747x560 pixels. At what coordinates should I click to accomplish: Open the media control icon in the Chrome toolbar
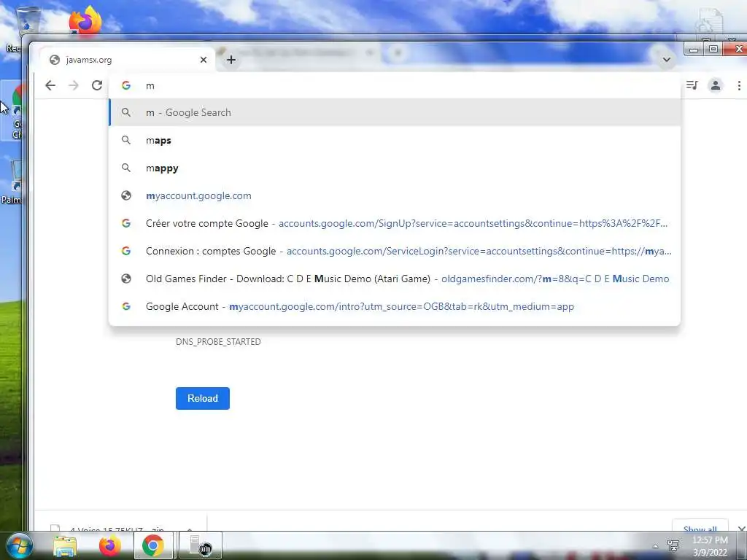pyautogui.click(x=692, y=85)
